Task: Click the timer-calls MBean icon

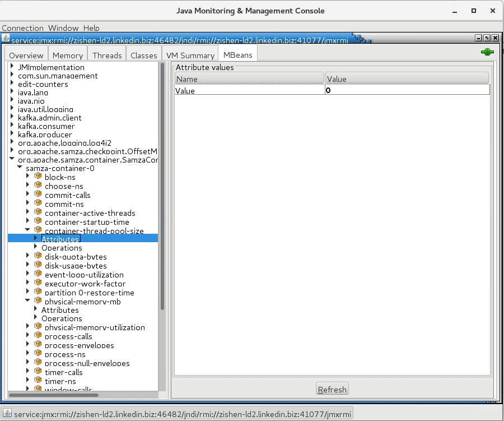Action: (38, 371)
